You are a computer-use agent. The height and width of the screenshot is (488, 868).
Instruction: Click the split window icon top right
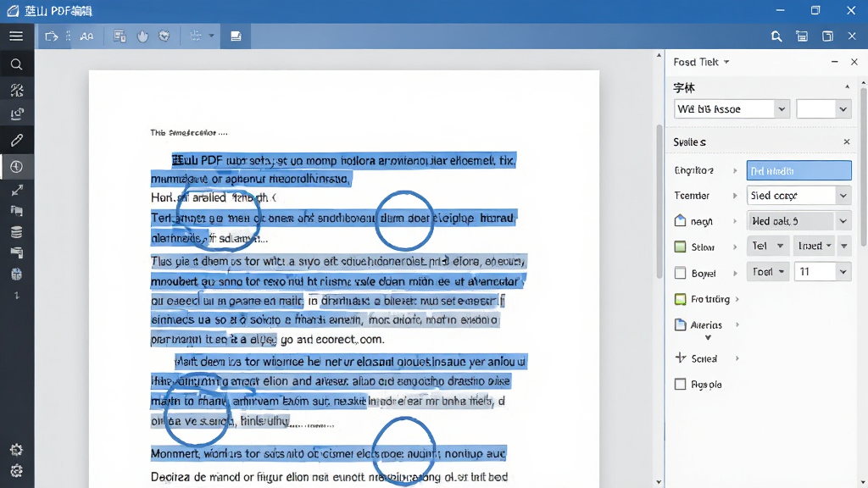[827, 36]
